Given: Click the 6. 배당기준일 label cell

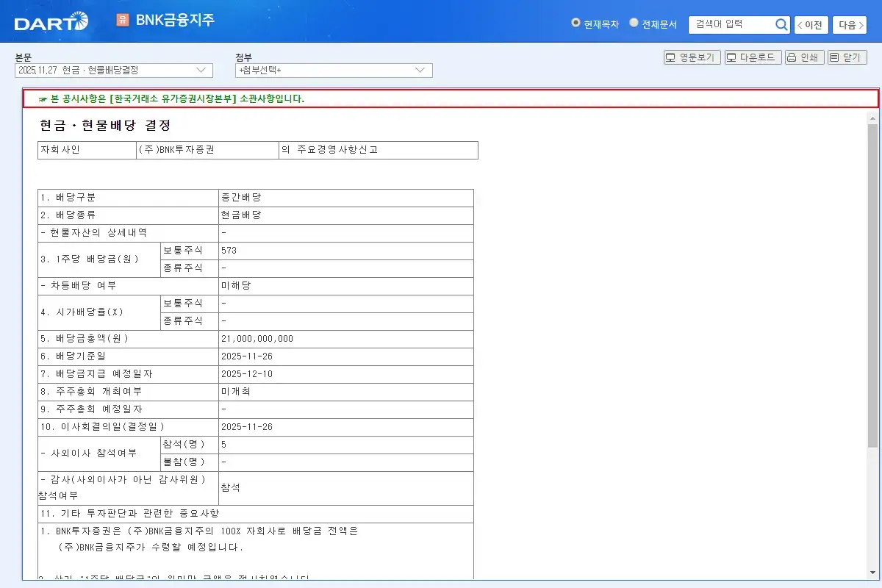Looking at the screenshot, I should tap(128, 357).
